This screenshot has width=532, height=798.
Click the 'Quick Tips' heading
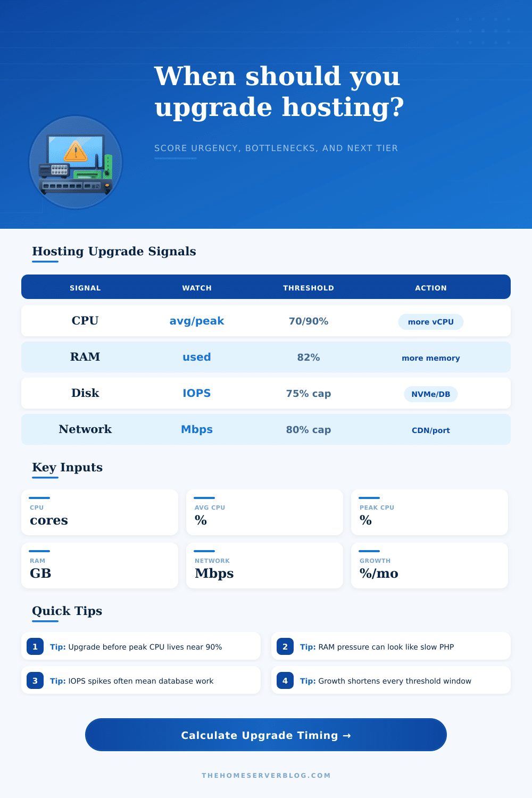[67, 611]
